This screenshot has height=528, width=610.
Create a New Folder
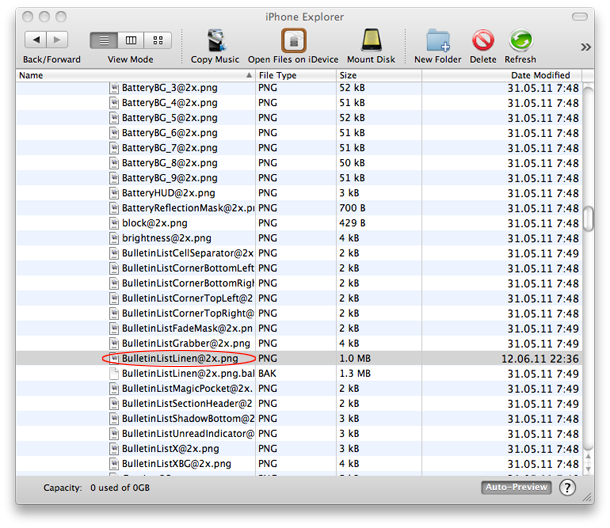tap(437, 40)
